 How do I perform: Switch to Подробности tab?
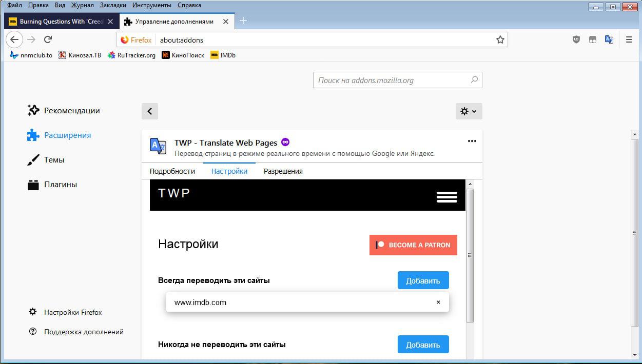point(172,171)
